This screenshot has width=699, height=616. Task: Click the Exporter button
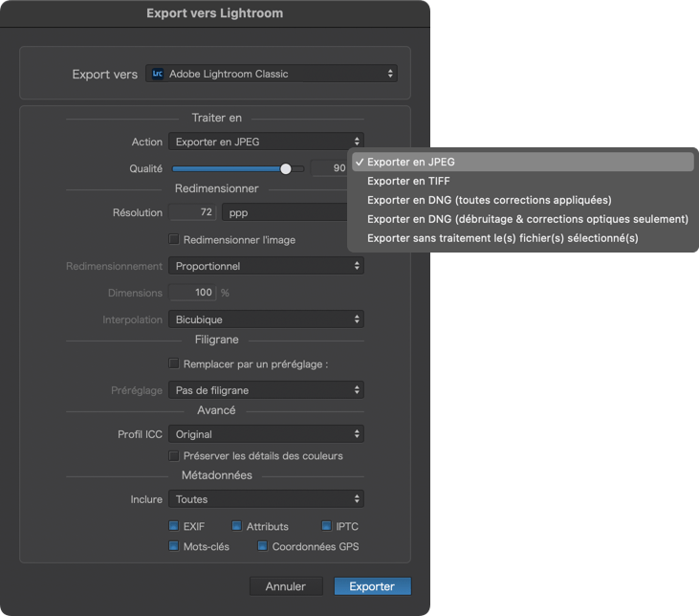(373, 586)
